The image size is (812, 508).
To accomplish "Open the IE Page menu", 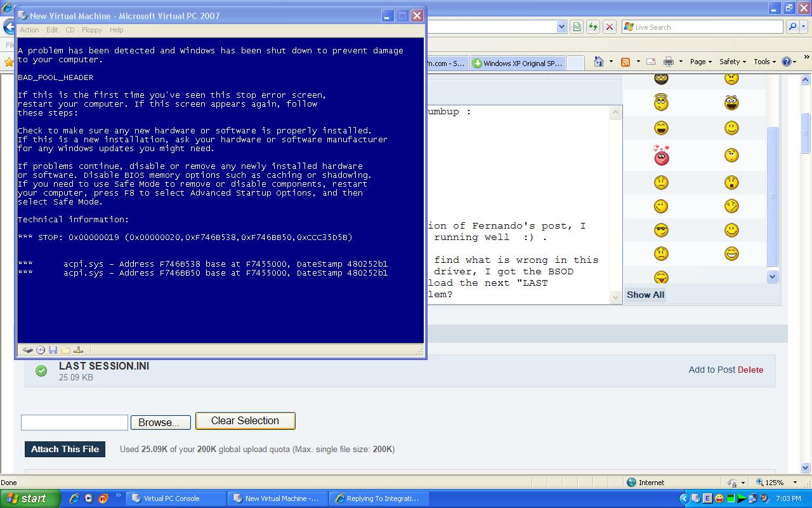I will click(x=701, y=62).
